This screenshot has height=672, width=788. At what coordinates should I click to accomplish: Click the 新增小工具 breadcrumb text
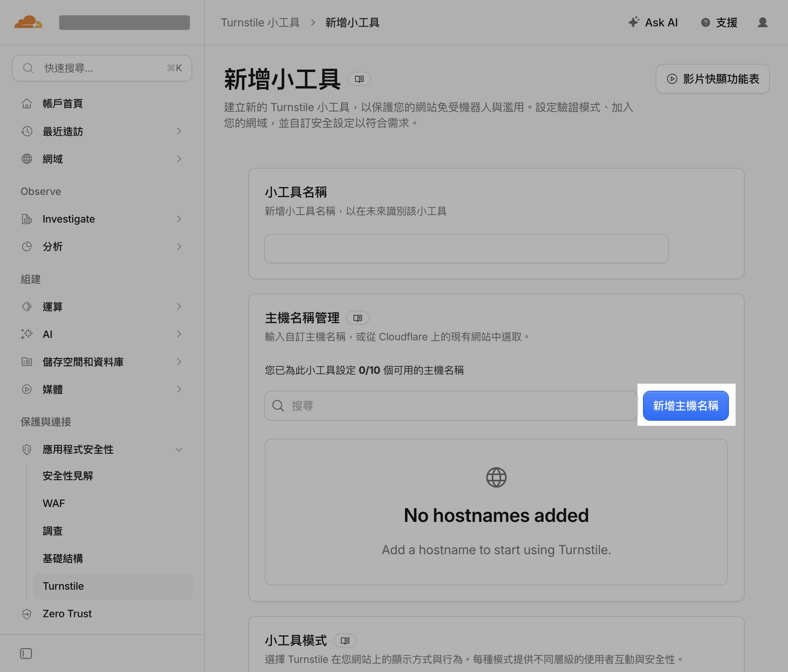pyautogui.click(x=352, y=22)
